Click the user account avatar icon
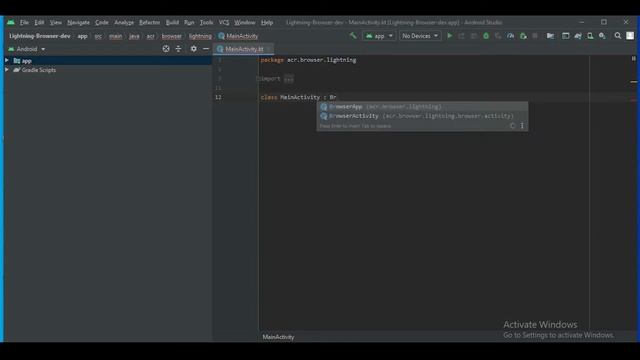 click(630, 36)
